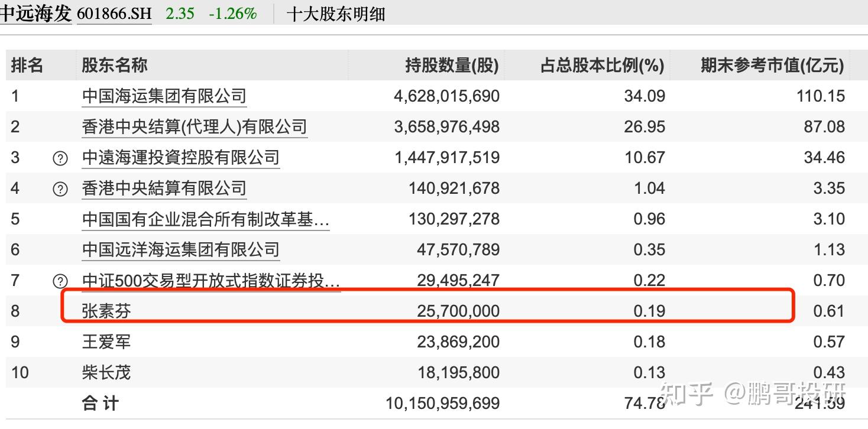Image resolution: width=868 pixels, height=429 pixels.
Task: Sort by 持股数量(股) column header
Action: pos(452,65)
